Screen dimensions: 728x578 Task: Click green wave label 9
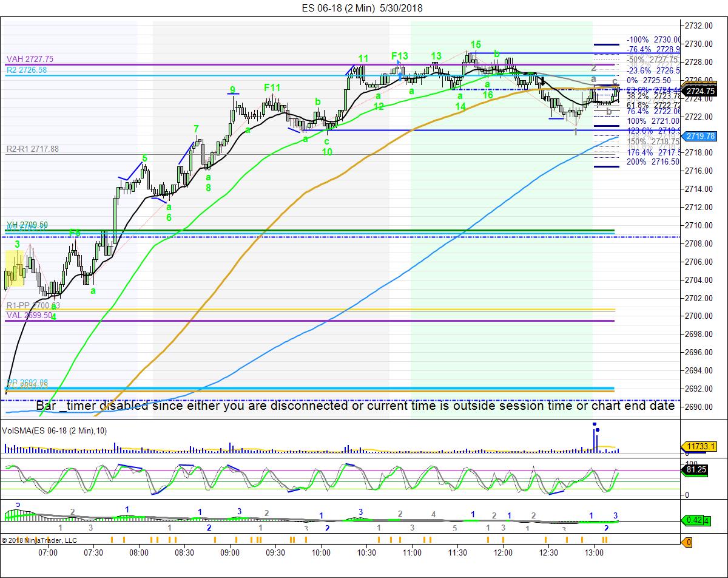point(232,90)
